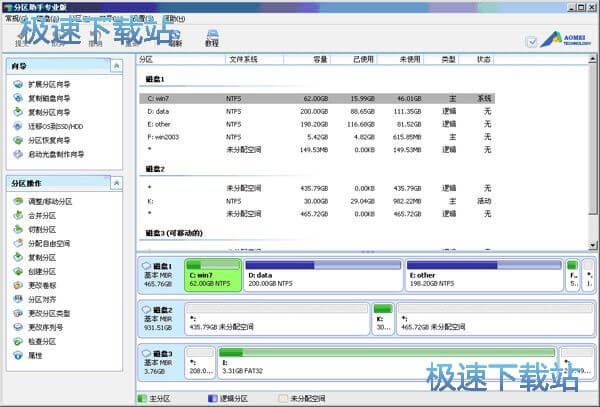Select 调整/移动分区 operation
The width and height of the screenshot is (600, 407).
tap(43, 202)
